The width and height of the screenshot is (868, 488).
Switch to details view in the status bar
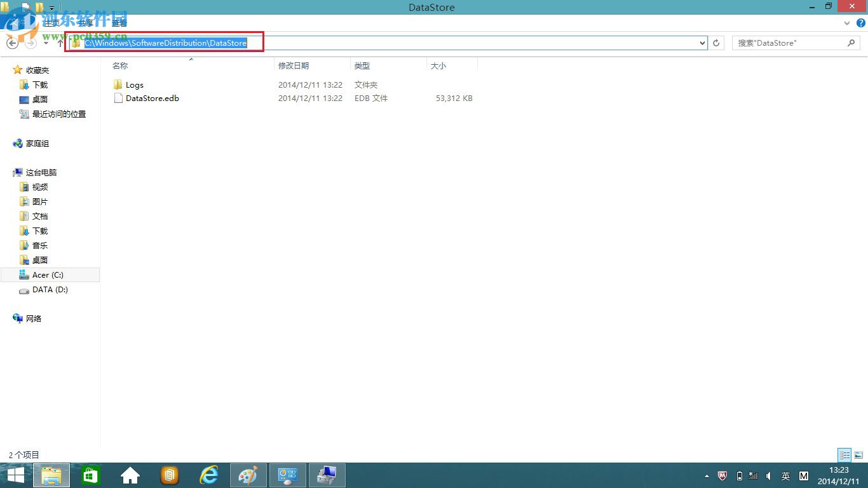pos(844,455)
